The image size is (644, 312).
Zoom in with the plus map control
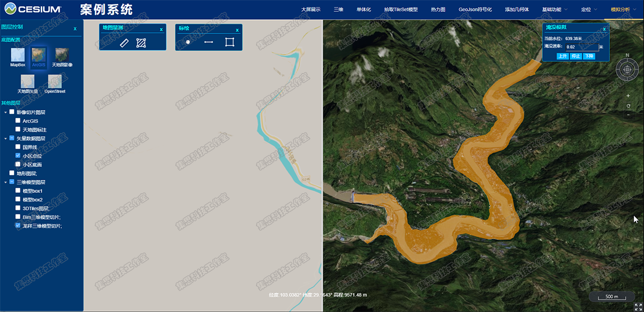click(x=628, y=96)
